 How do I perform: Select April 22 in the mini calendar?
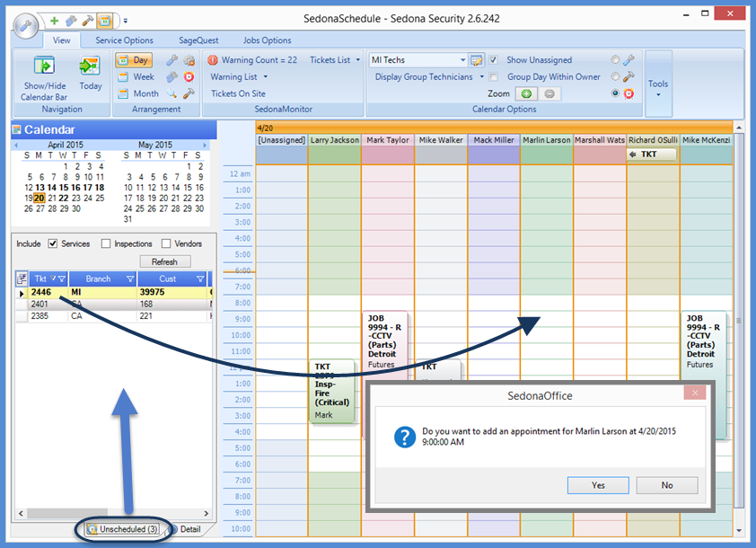[64, 198]
